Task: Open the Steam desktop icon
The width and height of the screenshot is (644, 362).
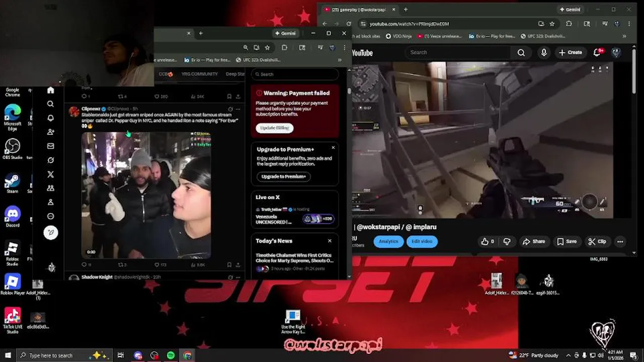Action: tap(13, 183)
